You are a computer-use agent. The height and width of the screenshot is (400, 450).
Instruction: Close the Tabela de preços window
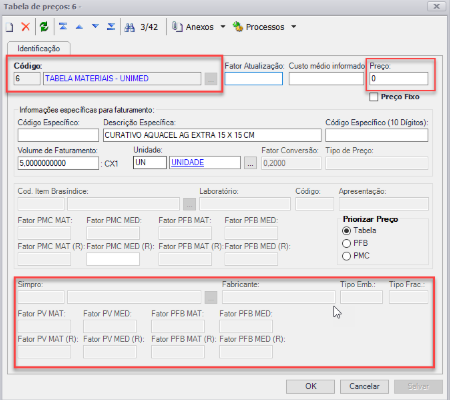[x=436, y=6]
